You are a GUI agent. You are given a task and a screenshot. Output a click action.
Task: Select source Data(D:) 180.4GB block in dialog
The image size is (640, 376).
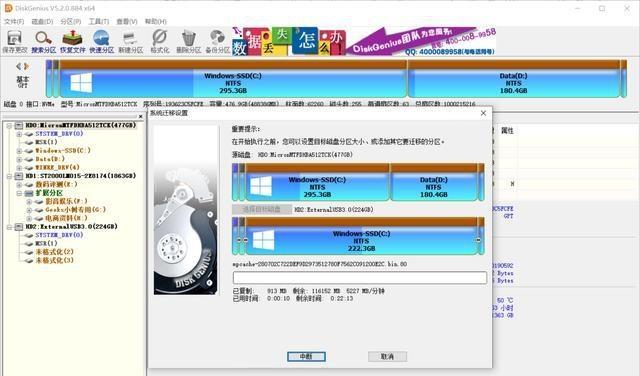click(x=433, y=182)
